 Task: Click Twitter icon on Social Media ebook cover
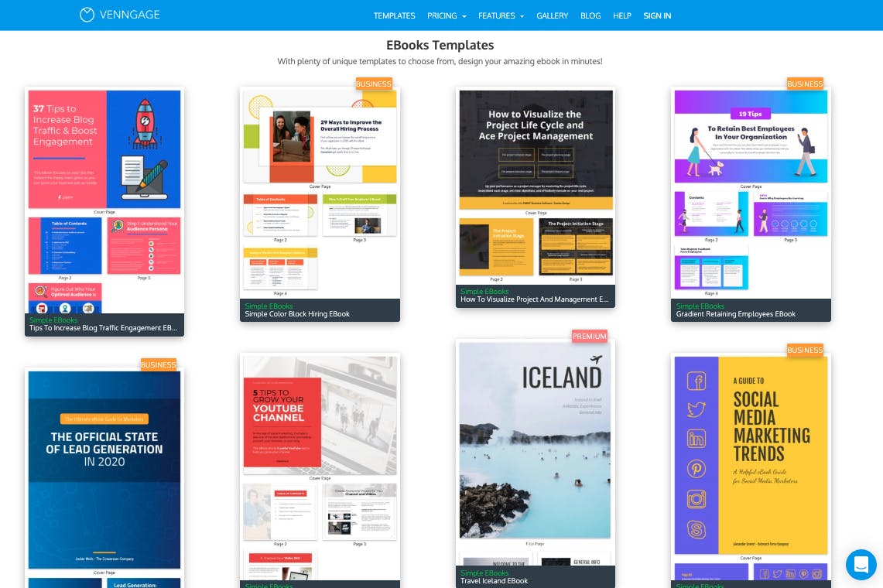[696, 409]
